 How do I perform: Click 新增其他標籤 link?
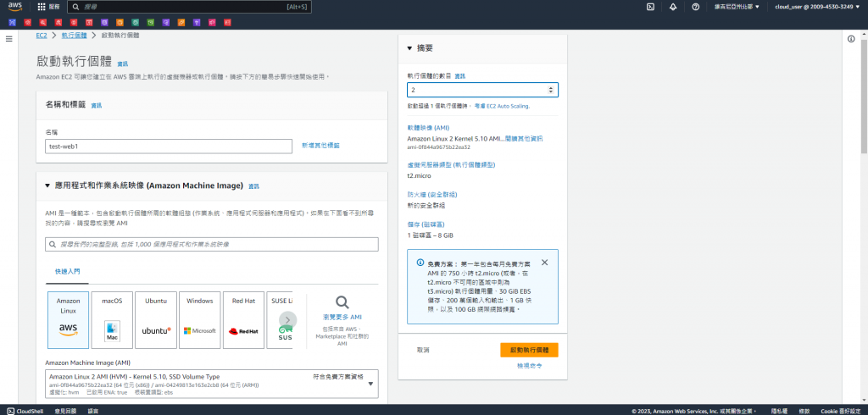click(320, 146)
